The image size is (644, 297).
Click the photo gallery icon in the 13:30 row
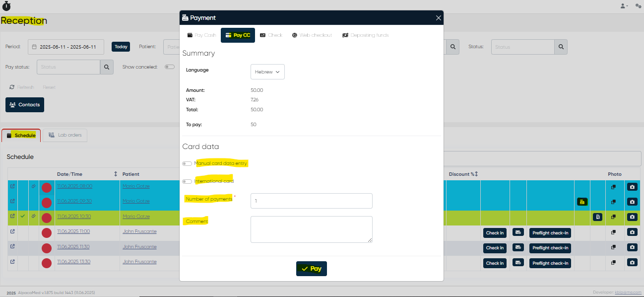613,262
